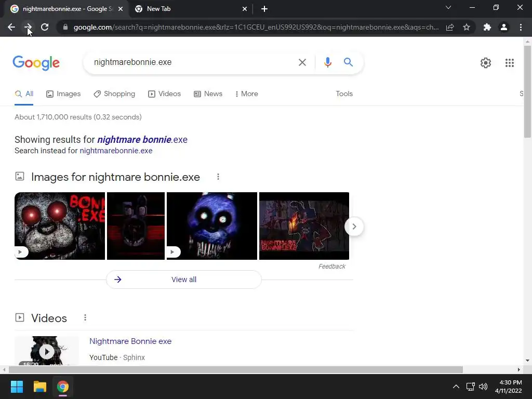This screenshot has width=532, height=399.
Task: Switch to Images results tab
Action: [63, 94]
